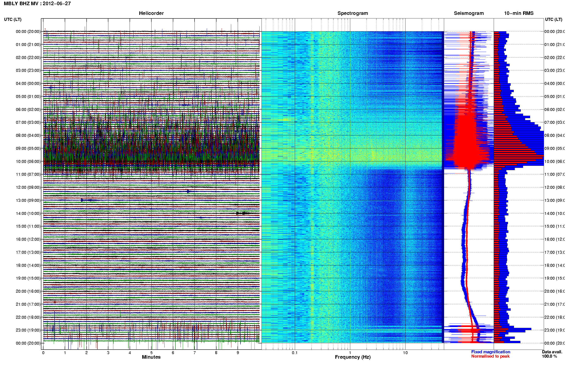
Task: Select the left 10:00 (06:00) time label
Action: pos(28,161)
